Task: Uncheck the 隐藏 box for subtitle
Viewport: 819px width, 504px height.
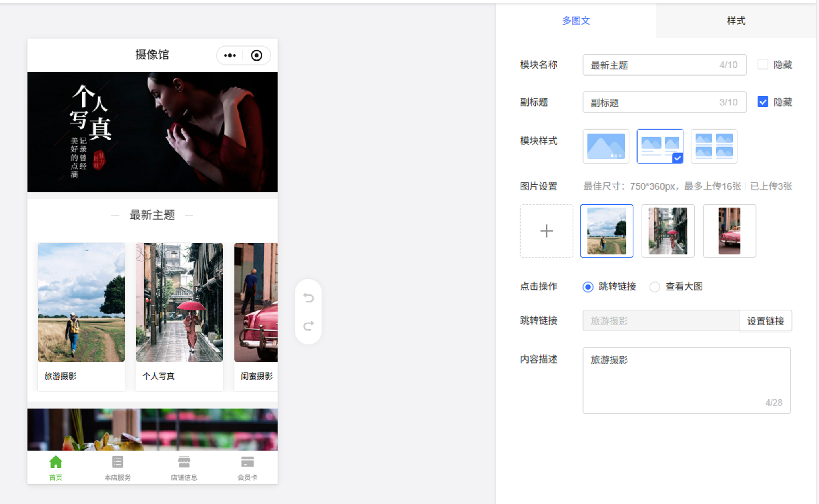Action: pos(763,102)
